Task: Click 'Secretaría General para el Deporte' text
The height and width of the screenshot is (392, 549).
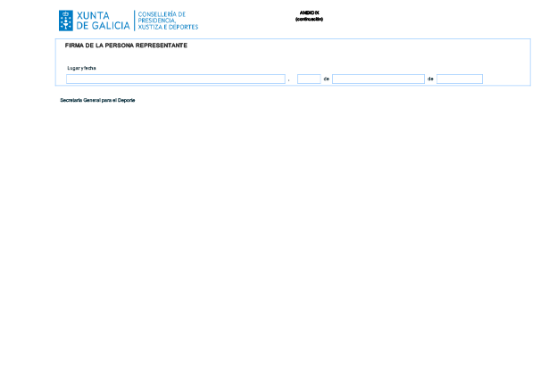Action: [x=97, y=100]
